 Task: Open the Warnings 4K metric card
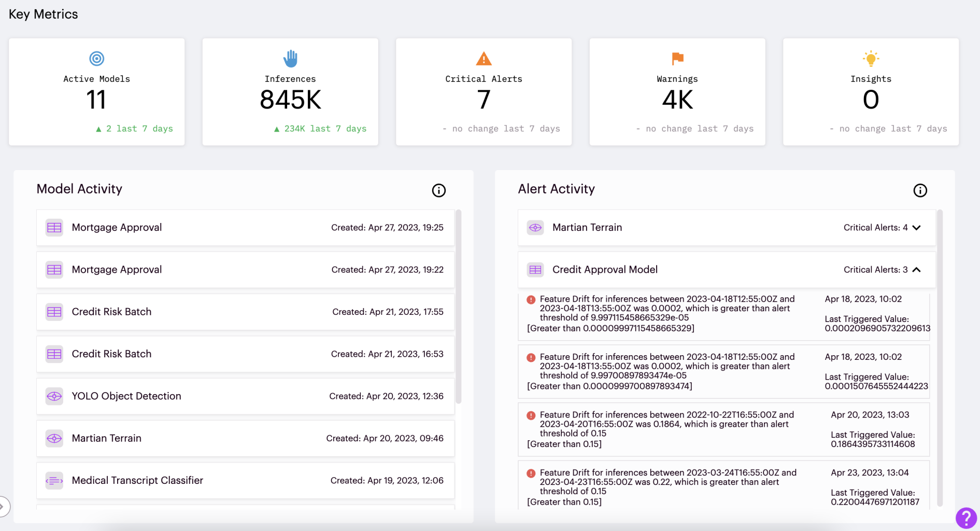(x=677, y=92)
